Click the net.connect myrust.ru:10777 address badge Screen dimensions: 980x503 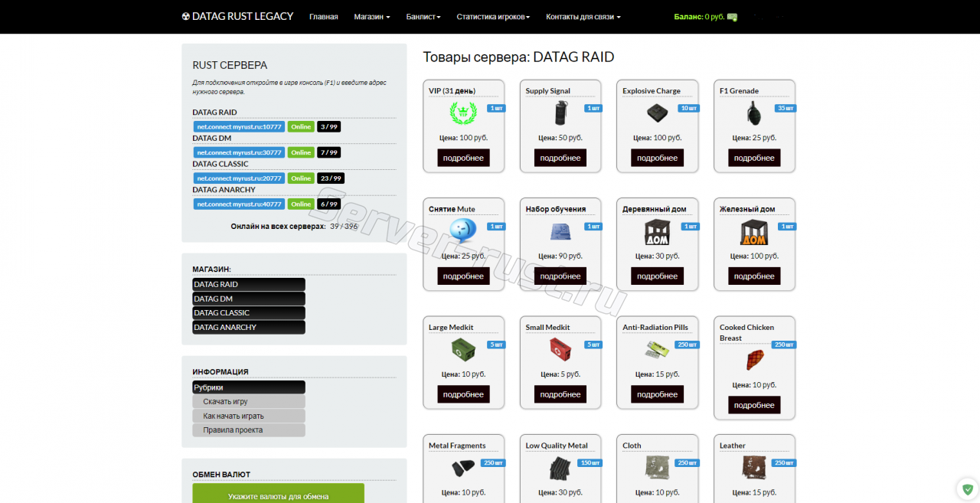[x=239, y=126]
